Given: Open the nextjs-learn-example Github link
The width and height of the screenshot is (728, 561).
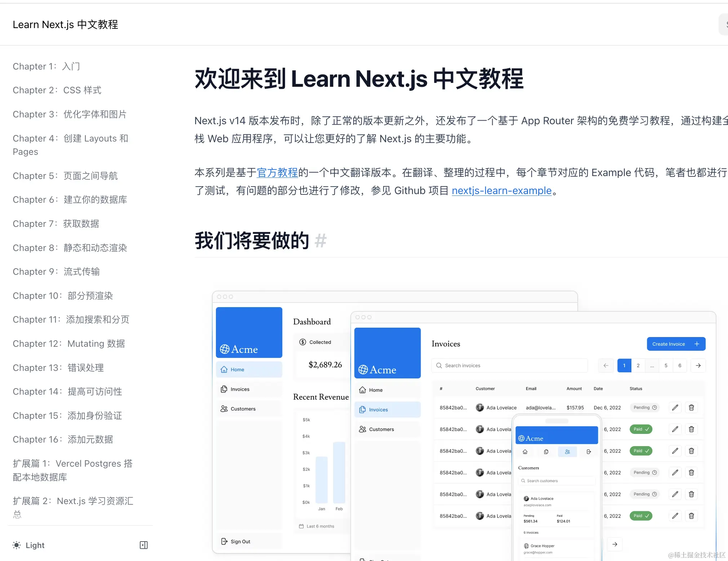Looking at the screenshot, I should click(501, 190).
